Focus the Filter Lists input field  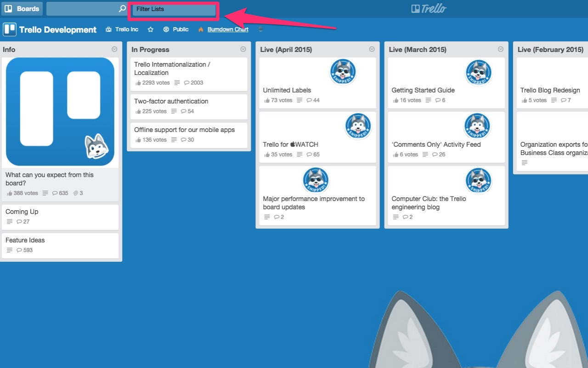click(x=174, y=9)
